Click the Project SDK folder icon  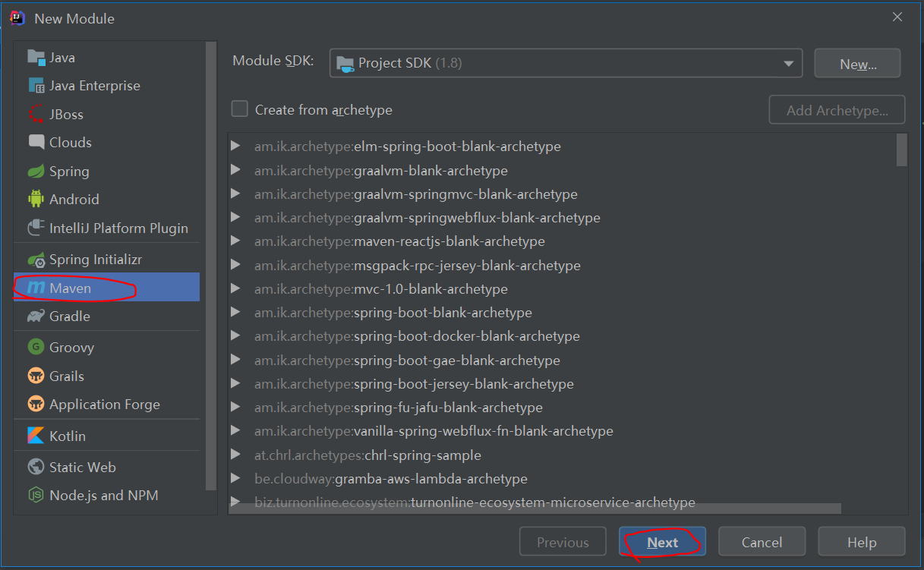pos(345,63)
